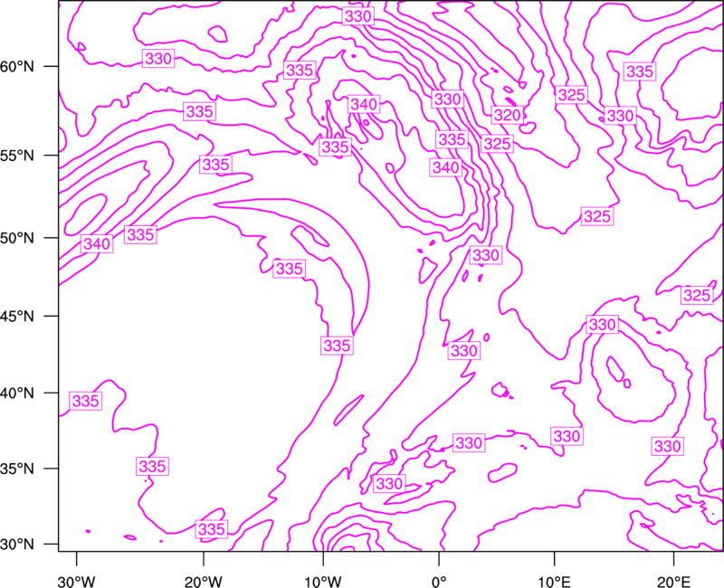Click the 330 contour label touching the plot's top edge
The image size is (724, 588).
point(357,16)
